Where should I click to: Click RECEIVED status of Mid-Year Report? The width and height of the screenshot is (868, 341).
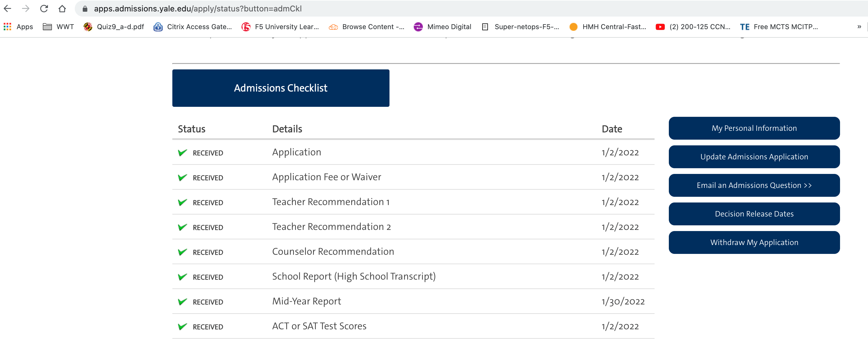coord(208,302)
